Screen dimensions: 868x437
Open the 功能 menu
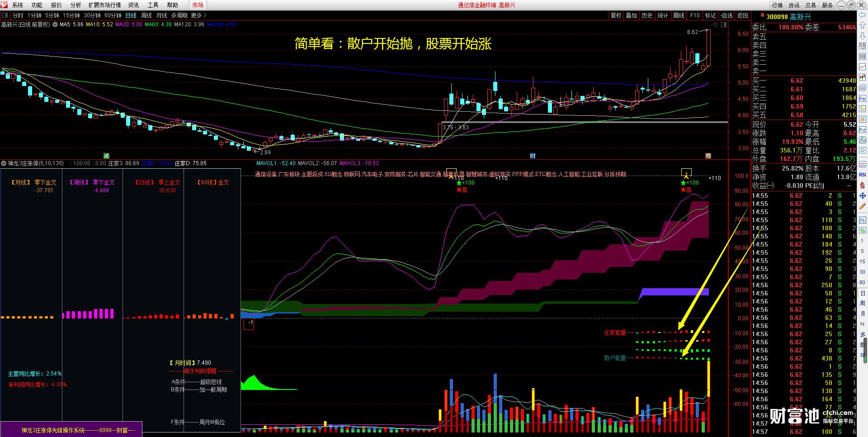coord(37,5)
